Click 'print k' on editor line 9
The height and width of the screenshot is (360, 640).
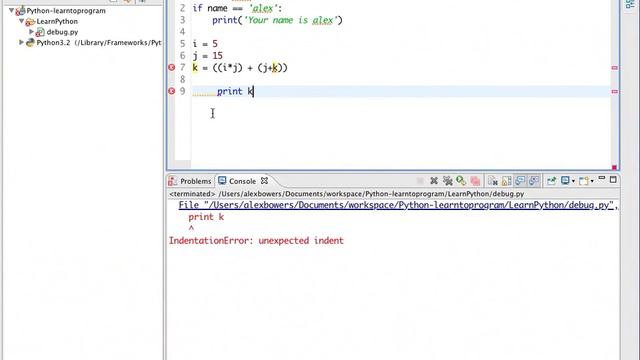235,91
